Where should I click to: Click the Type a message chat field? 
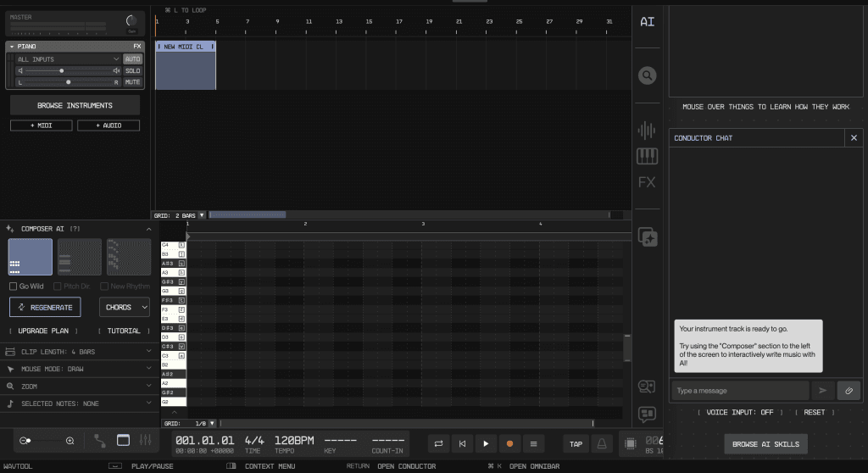(740, 390)
